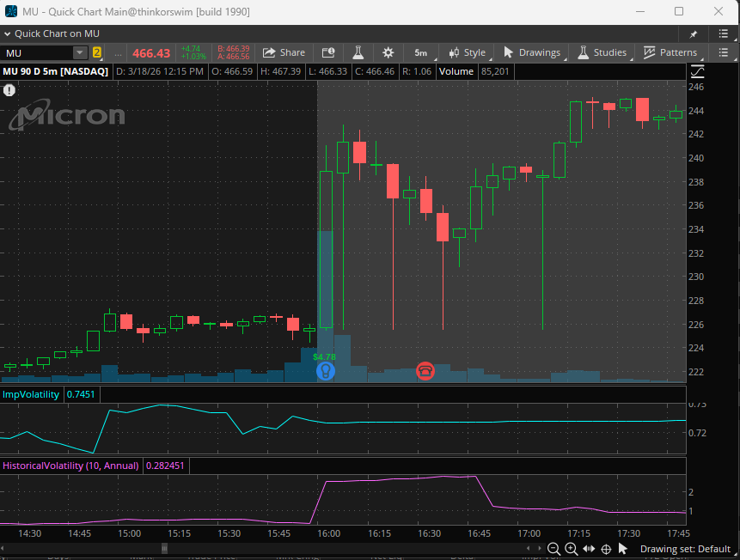740x560 pixels.
Task: Click scroll left arrow near zoom controls
Action: [528, 548]
